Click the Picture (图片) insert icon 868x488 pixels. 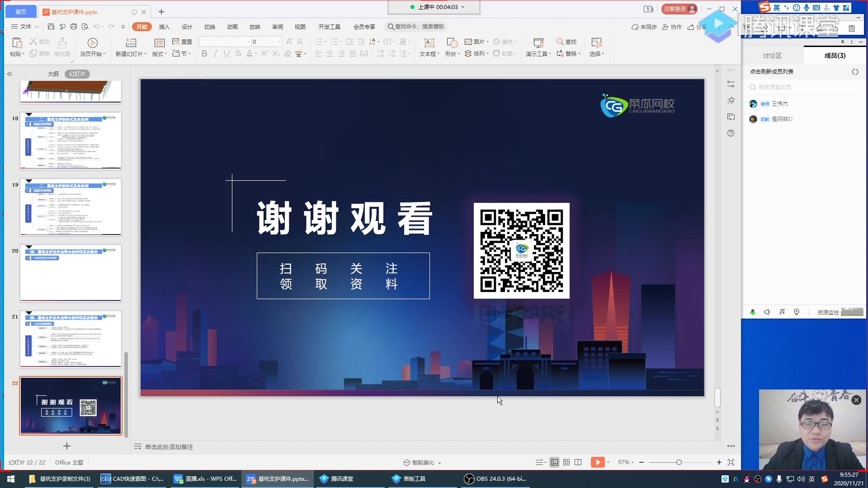(x=468, y=42)
